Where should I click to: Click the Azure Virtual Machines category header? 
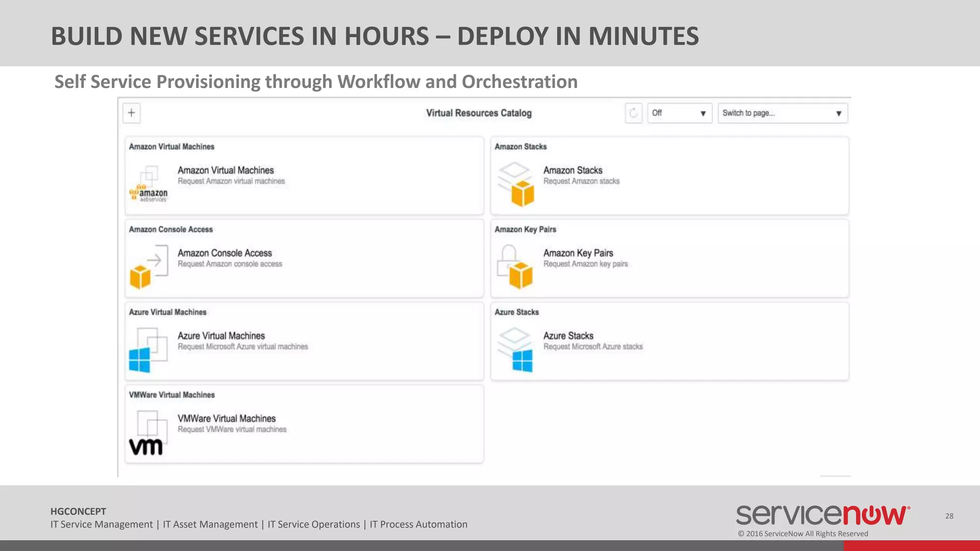coord(167,312)
